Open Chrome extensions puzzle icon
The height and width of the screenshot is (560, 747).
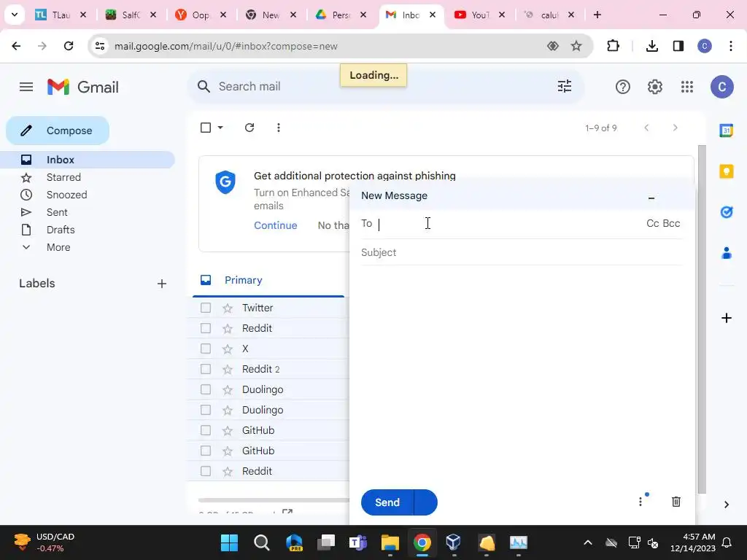(x=613, y=46)
